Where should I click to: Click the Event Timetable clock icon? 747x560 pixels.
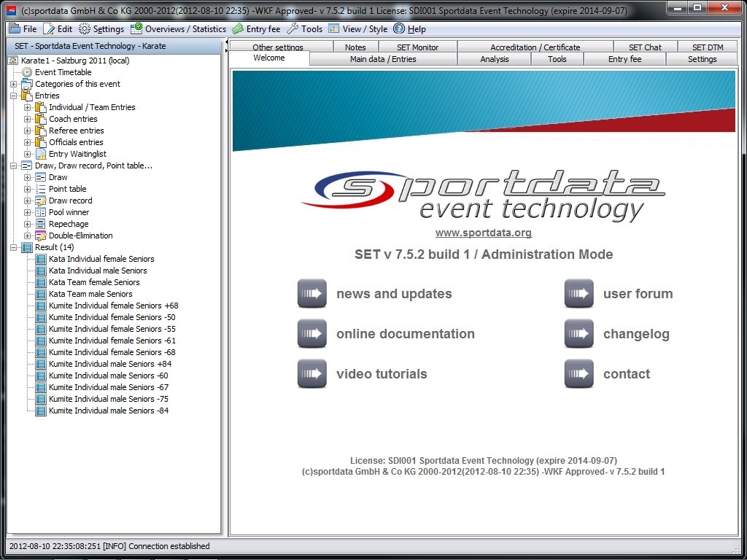click(27, 72)
